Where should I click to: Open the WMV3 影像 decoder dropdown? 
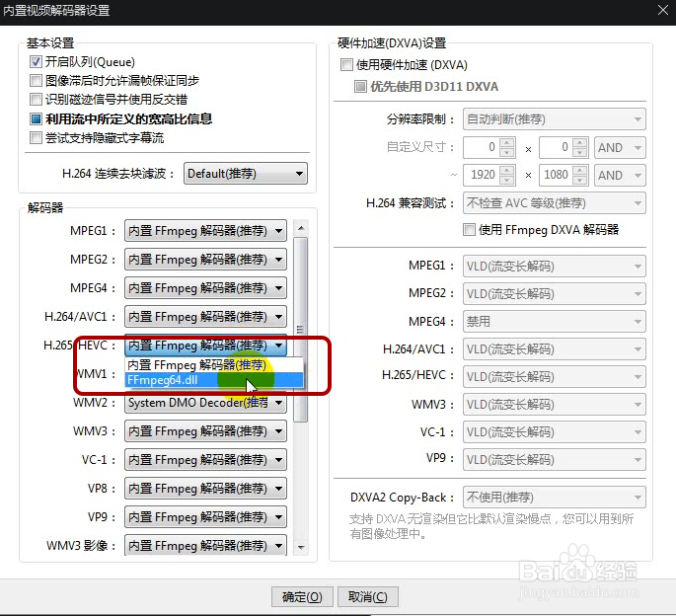point(205,545)
